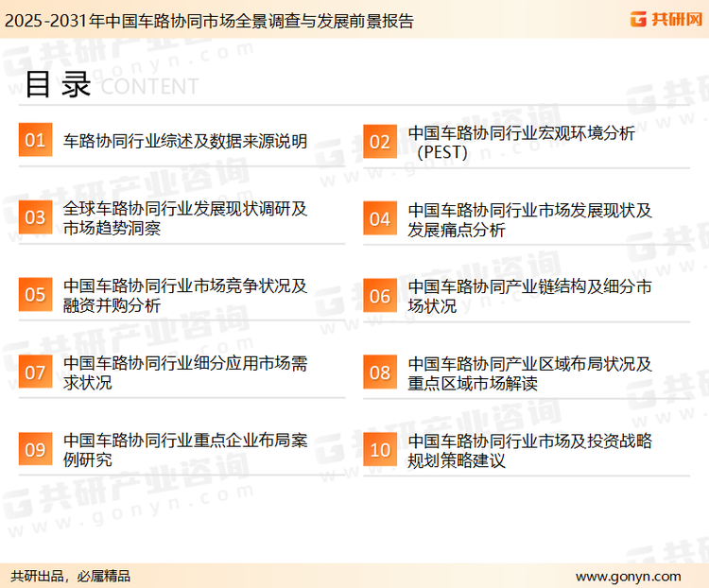
Task: Click the orange 01 chapter number badge
Action: click(x=35, y=141)
